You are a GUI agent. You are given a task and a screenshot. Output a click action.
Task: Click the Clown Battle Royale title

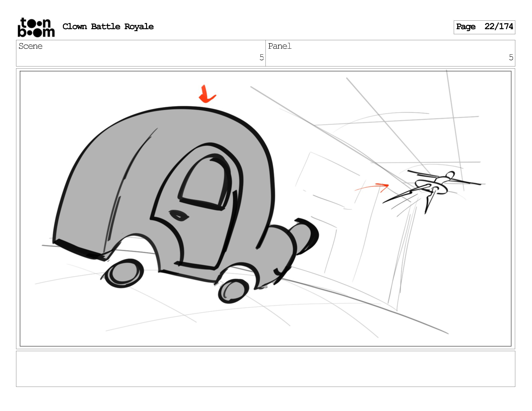(x=108, y=27)
